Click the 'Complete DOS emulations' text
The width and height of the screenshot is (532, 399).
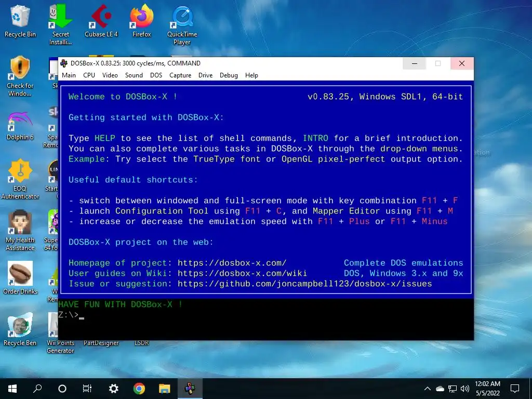click(x=403, y=263)
